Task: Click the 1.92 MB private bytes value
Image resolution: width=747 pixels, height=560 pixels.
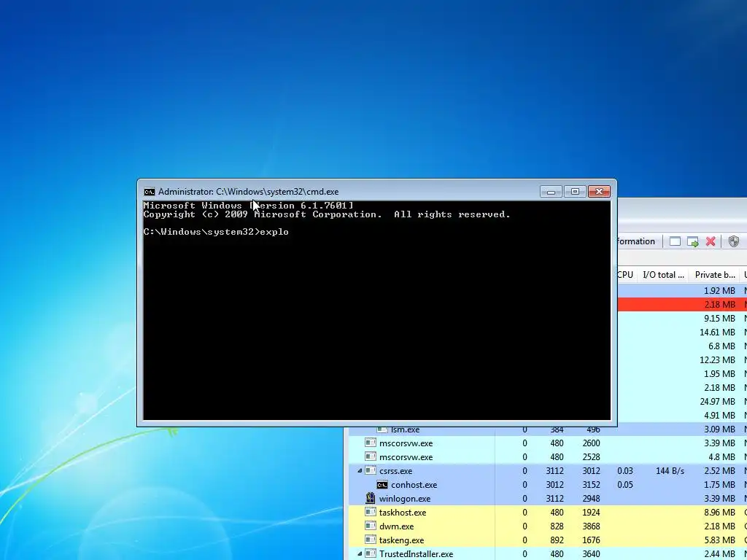Action: click(x=719, y=290)
